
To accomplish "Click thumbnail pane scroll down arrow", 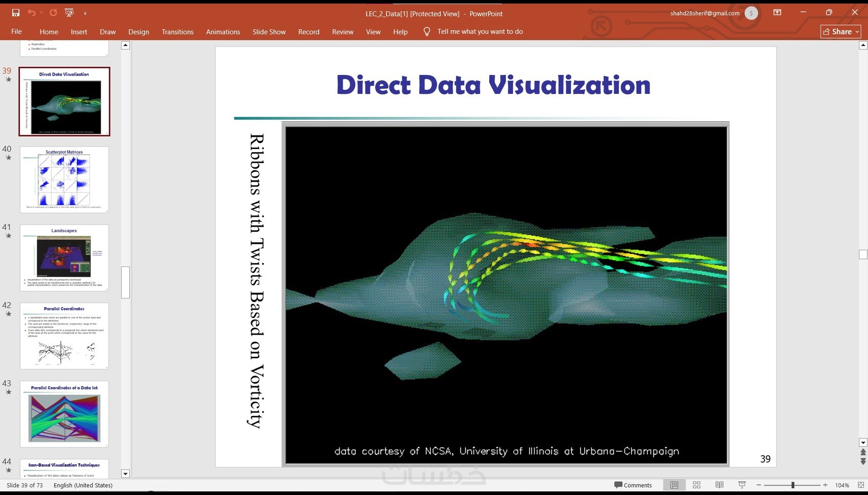I will pos(126,474).
